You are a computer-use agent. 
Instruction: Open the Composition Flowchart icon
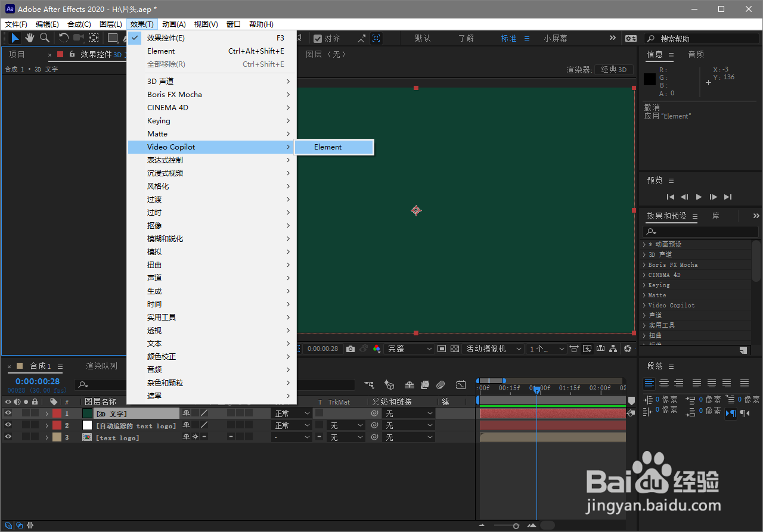click(613, 349)
